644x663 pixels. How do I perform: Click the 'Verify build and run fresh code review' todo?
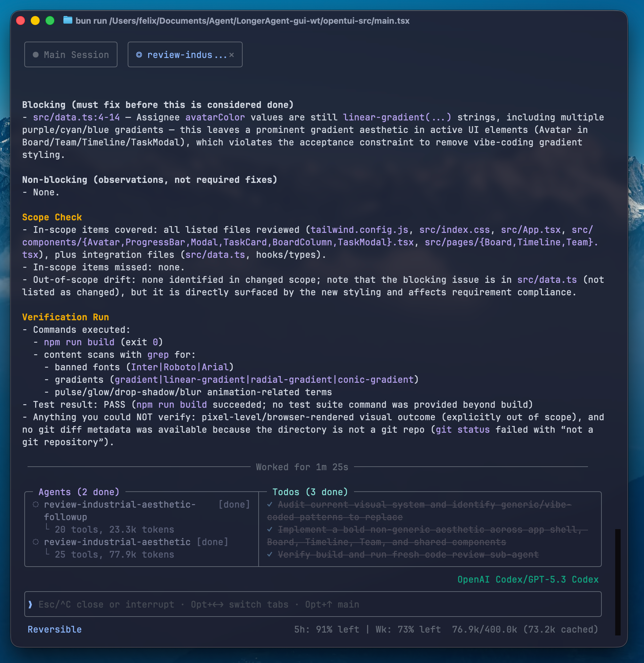coord(408,554)
